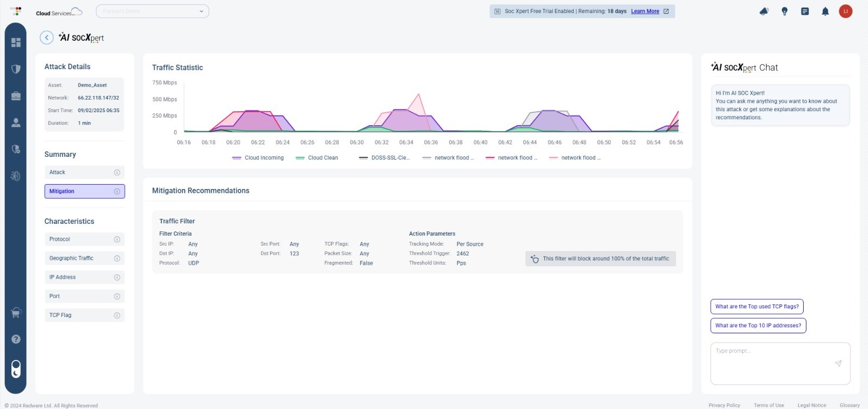868x409 pixels.
Task: Toggle the red network flood legend series
Action: [x=511, y=158]
